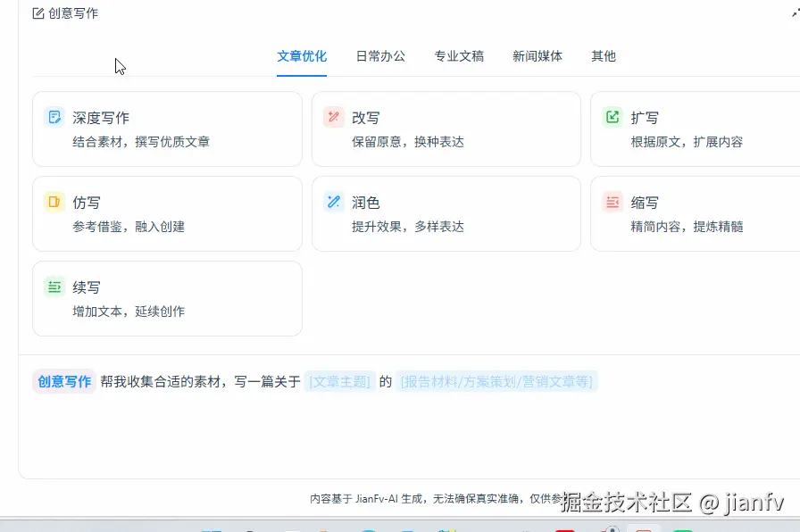
Task: Select the 润色 polish pen icon
Action: 334,202
